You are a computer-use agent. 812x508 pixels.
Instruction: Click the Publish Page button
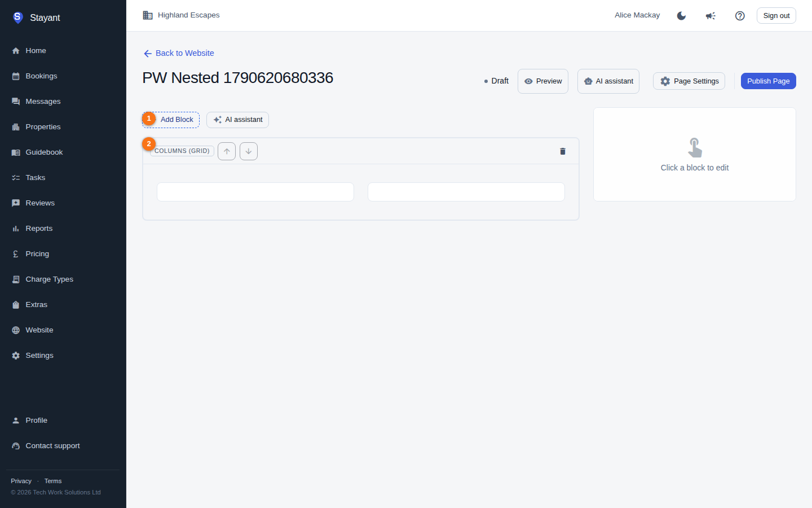click(769, 81)
